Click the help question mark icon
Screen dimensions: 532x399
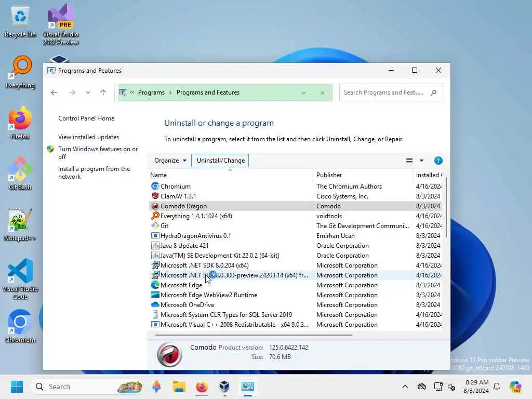438,161
